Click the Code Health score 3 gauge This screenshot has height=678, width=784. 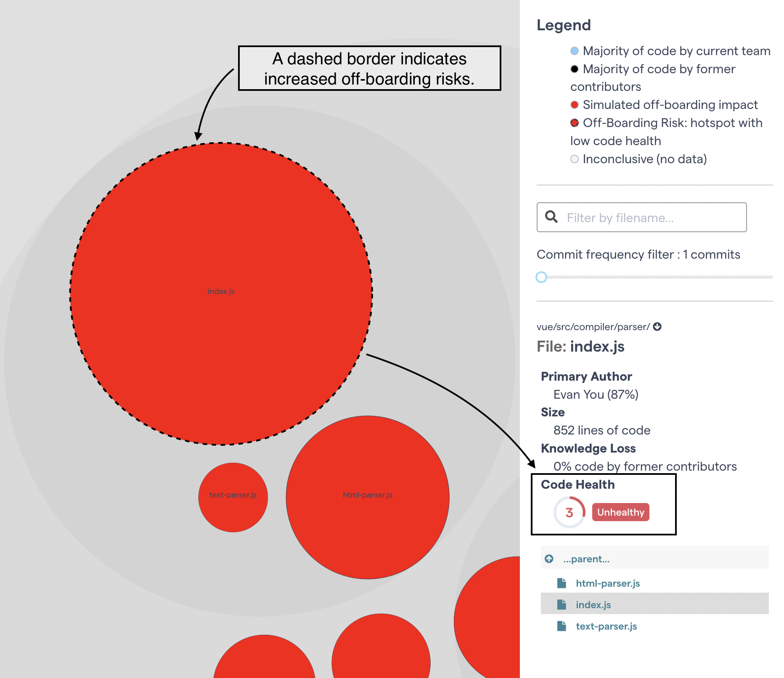point(569,512)
